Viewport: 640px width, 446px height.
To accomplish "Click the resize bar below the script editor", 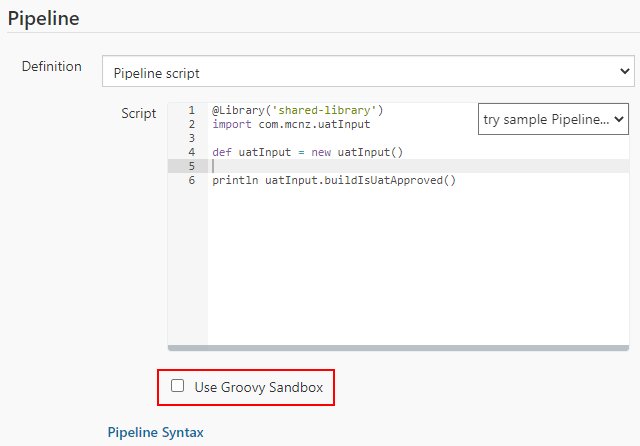I will 400,348.
